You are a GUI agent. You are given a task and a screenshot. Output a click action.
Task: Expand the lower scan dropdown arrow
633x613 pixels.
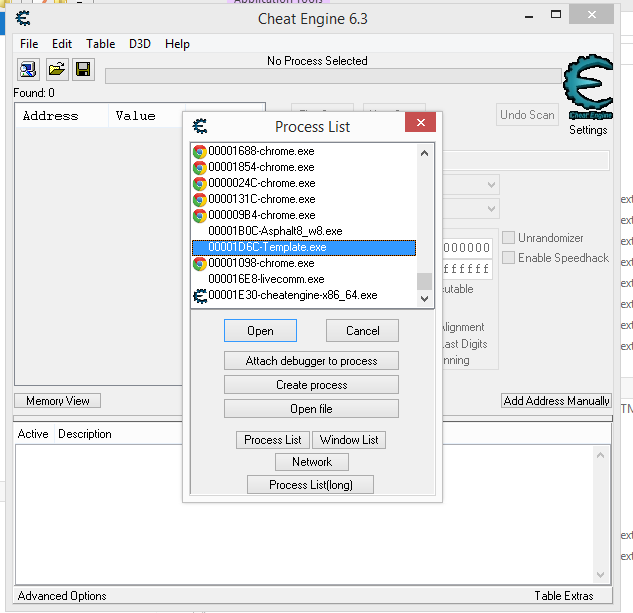tap(491, 209)
